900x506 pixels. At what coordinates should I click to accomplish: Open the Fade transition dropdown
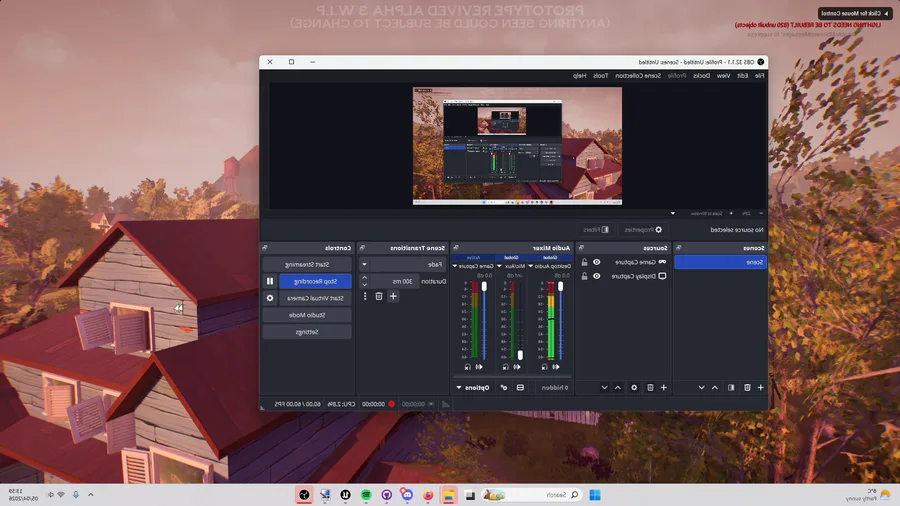coord(364,264)
